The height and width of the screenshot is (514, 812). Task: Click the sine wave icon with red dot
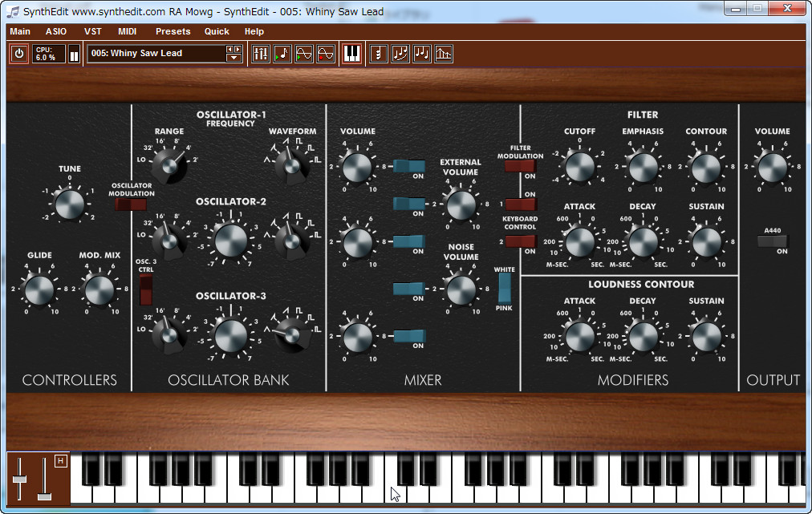tap(326, 53)
